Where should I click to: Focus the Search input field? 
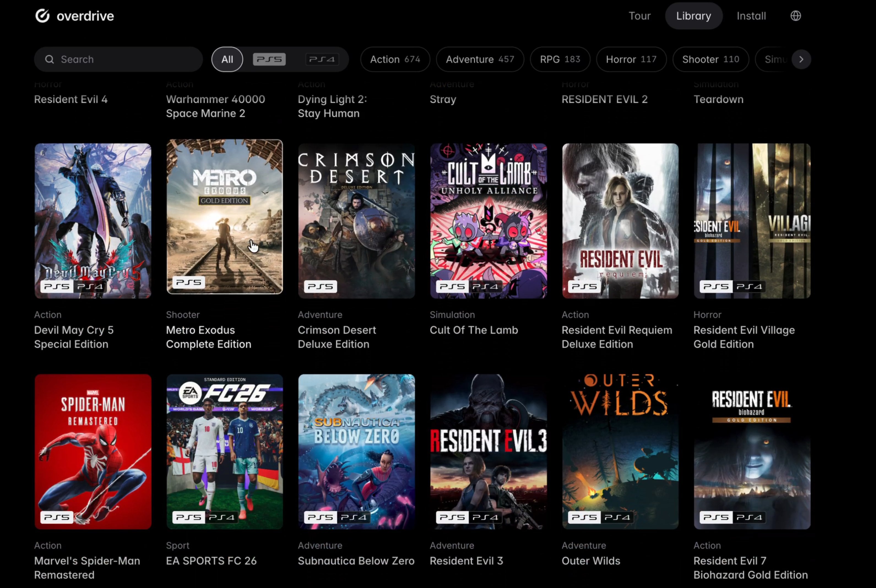pyautogui.click(x=118, y=59)
